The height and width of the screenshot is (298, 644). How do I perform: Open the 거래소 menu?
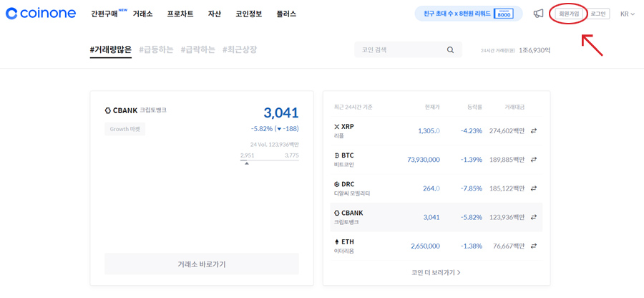click(142, 14)
